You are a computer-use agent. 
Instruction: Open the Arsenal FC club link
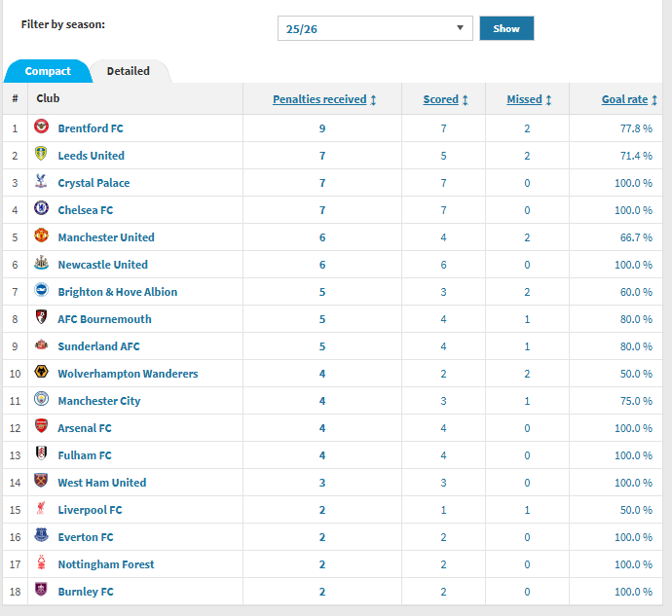[85, 428]
